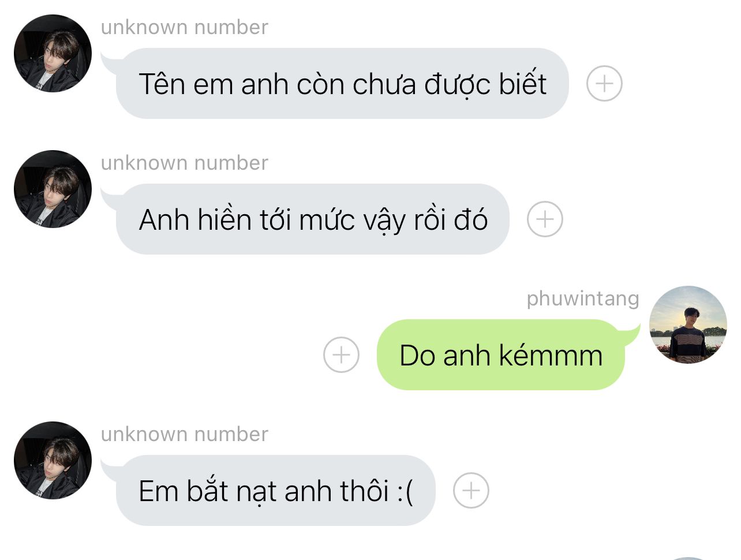This screenshot has height=560, width=741.
Task: Tap plus icon beside 'Anh hiền tới mức vậy rồi đó'
Action: [545, 219]
